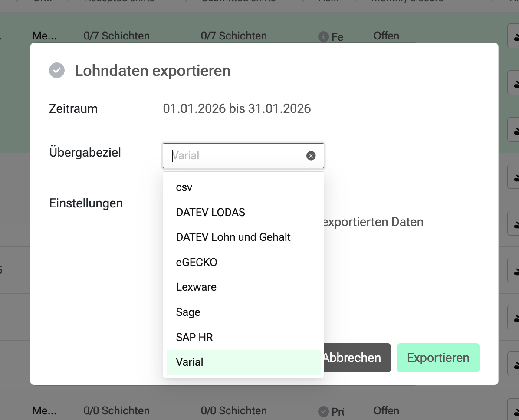
Task: Pick the SAP HR entry
Action: 194,337
